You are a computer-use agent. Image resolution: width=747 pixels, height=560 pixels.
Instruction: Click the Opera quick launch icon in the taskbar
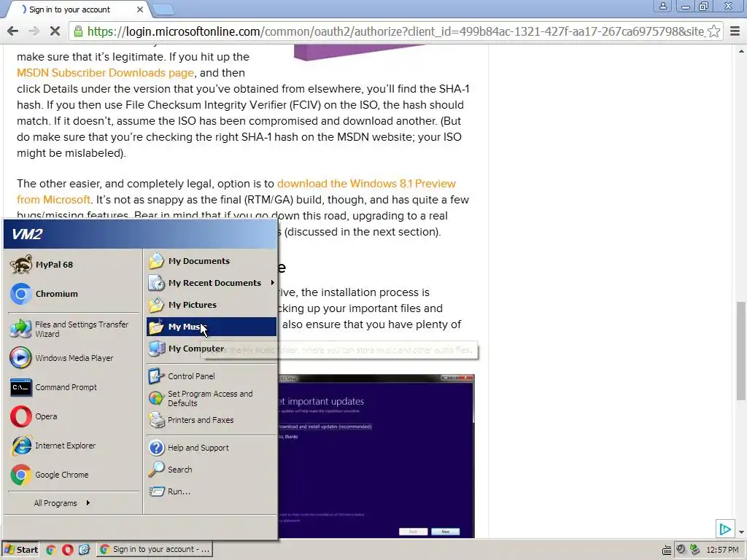click(67, 550)
